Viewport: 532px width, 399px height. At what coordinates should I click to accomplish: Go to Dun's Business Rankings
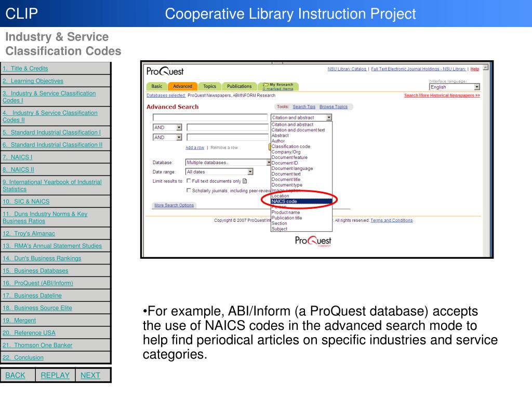point(42,259)
